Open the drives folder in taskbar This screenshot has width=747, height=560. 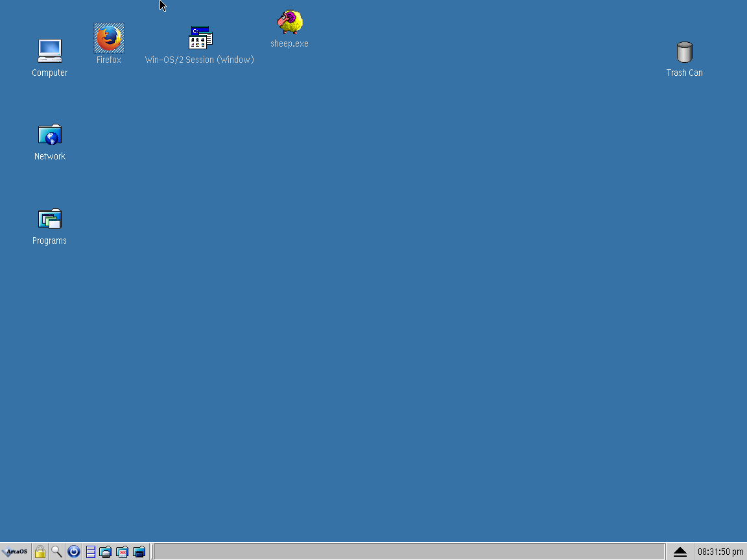(106, 552)
